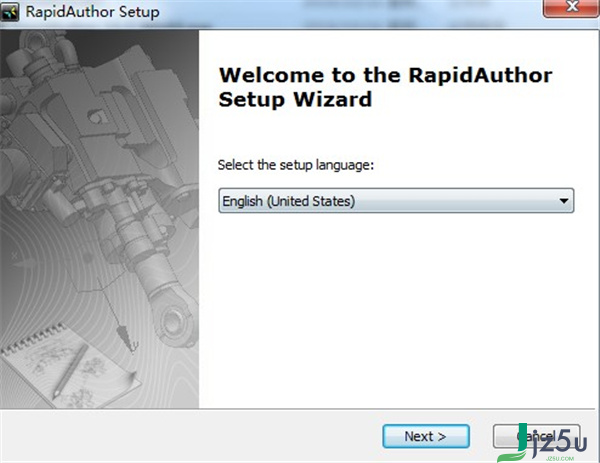Click the Next > button

tap(426, 436)
